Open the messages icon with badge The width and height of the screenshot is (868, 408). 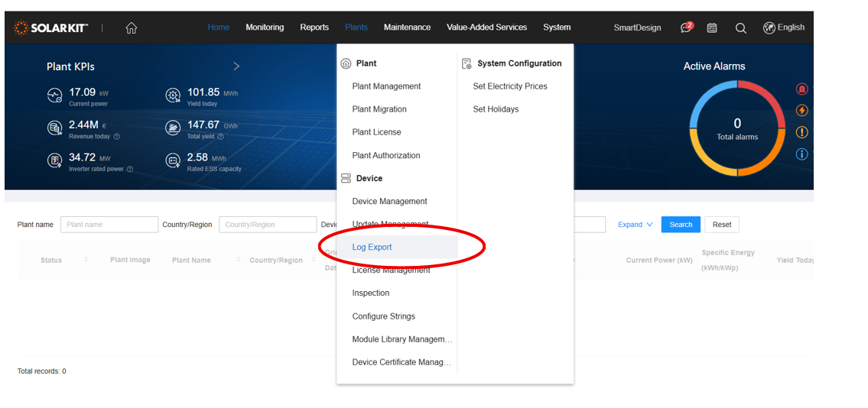[x=686, y=28]
